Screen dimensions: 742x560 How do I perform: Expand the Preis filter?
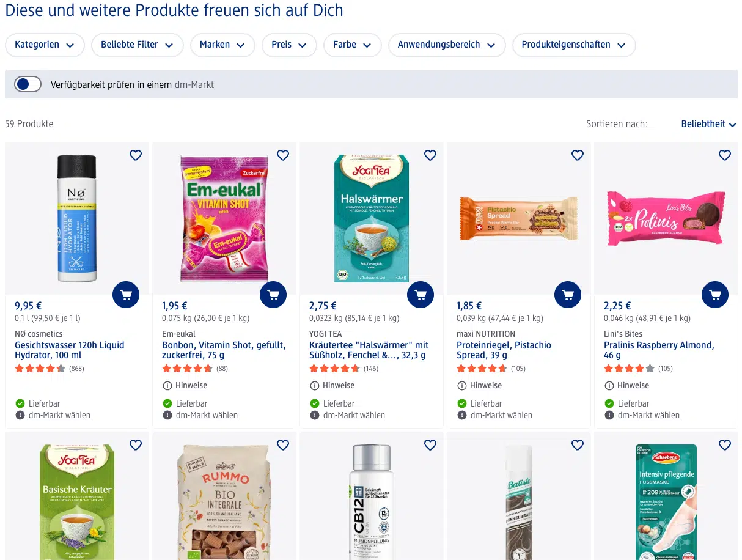pyautogui.click(x=289, y=45)
